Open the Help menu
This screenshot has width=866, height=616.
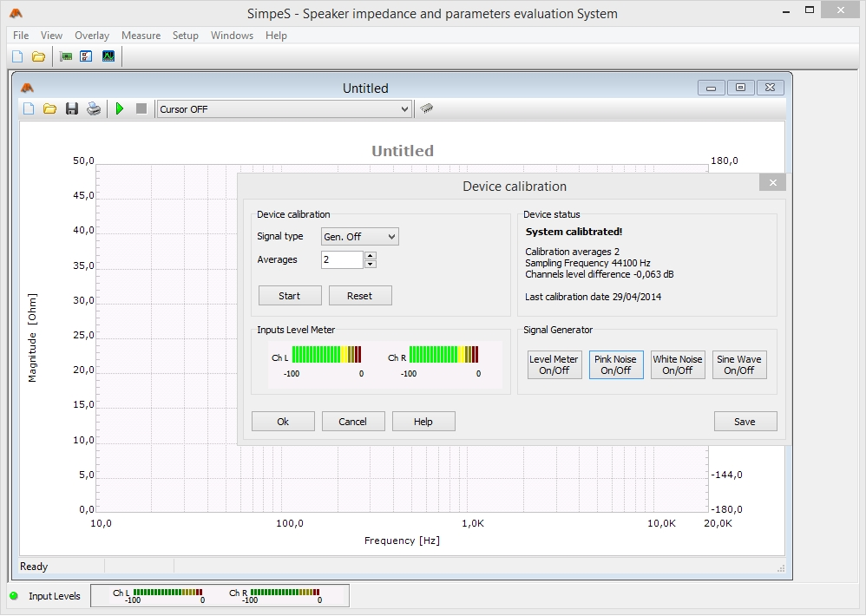[x=276, y=36]
